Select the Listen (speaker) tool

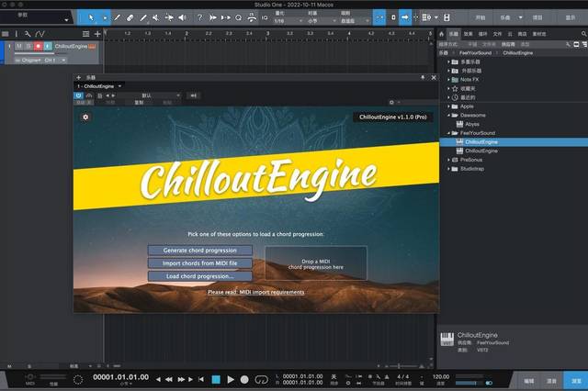point(182,17)
